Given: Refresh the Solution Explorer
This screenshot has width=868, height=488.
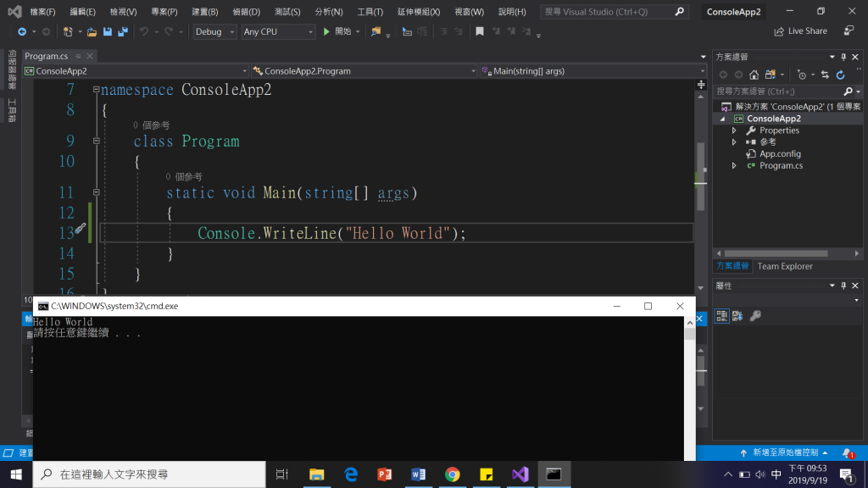Looking at the screenshot, I should click(840, 75).
